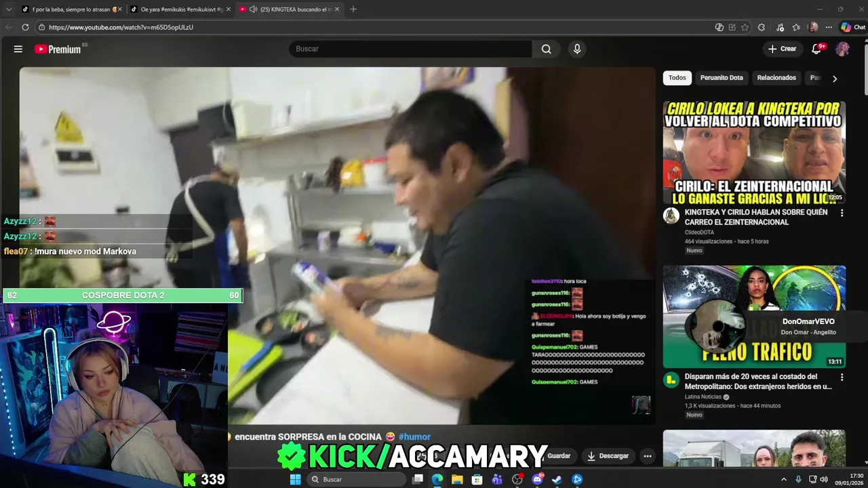Open 'KINGTEKA Y CIRILO HABLAN' video title
The image size is (868, 488).
pyautogui.click(x=756, y=217)
